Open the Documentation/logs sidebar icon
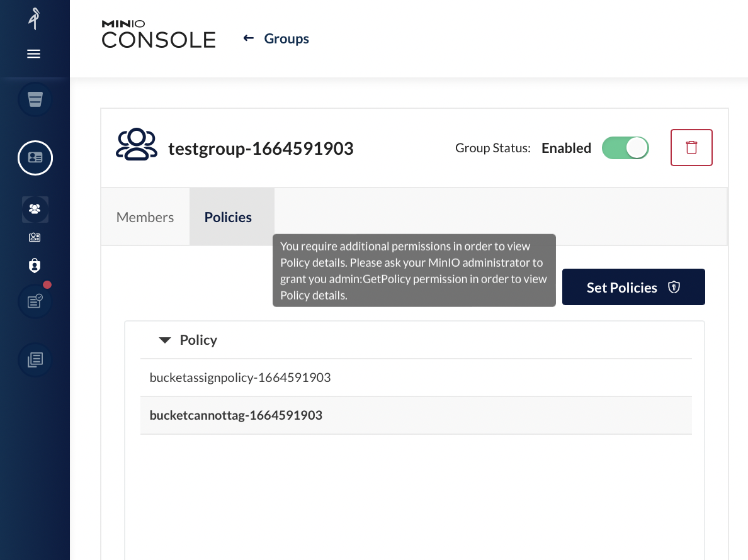 pos(35,360)
